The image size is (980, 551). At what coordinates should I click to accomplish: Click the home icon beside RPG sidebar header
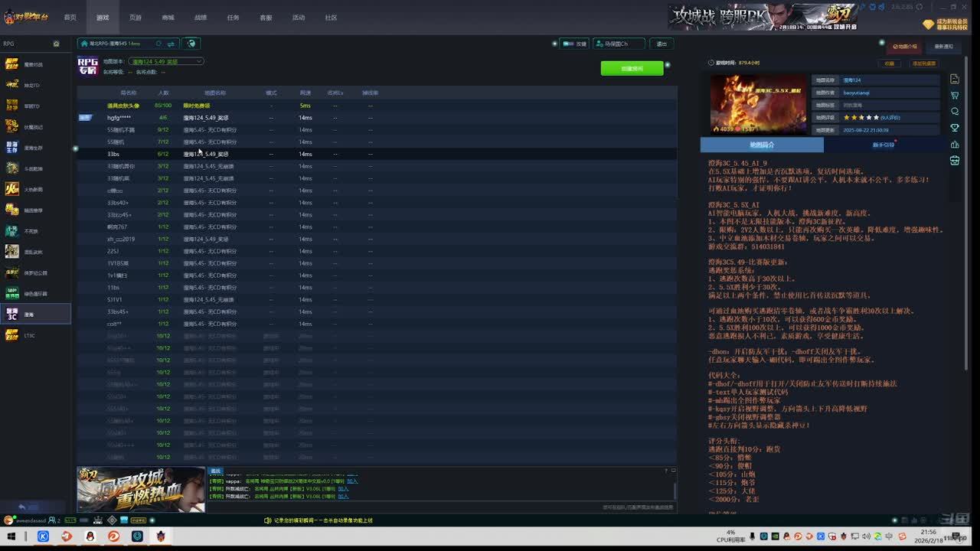(56, 44)
